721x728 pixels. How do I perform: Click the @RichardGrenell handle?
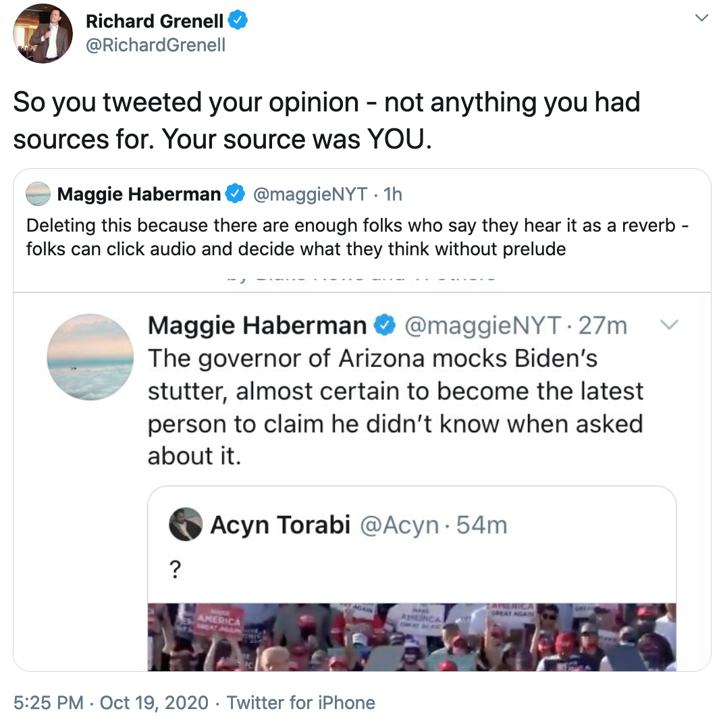(156, 45)
